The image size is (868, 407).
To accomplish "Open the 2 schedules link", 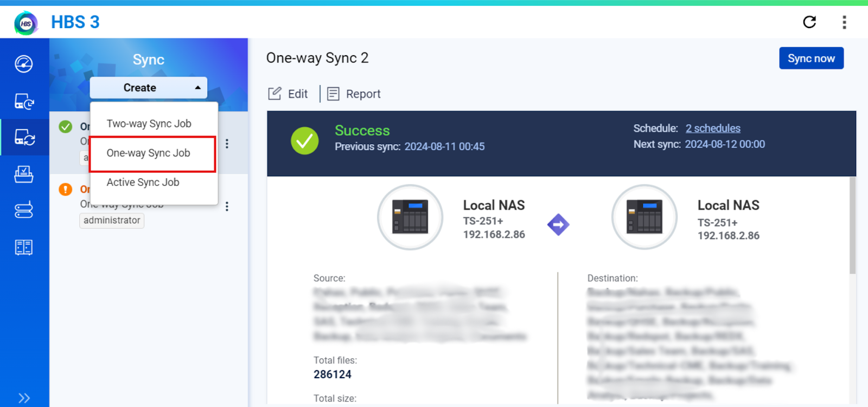I will pyautogui.click(x=713, y=128).
